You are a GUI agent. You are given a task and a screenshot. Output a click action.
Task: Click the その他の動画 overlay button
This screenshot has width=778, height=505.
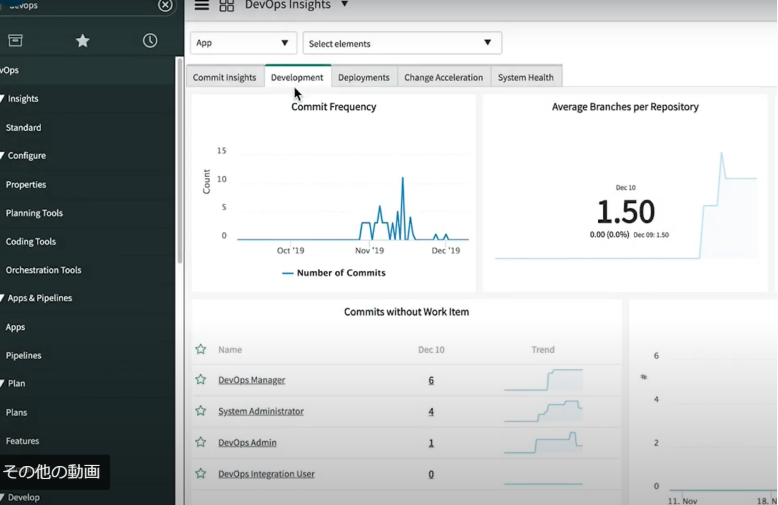(53, 472)
